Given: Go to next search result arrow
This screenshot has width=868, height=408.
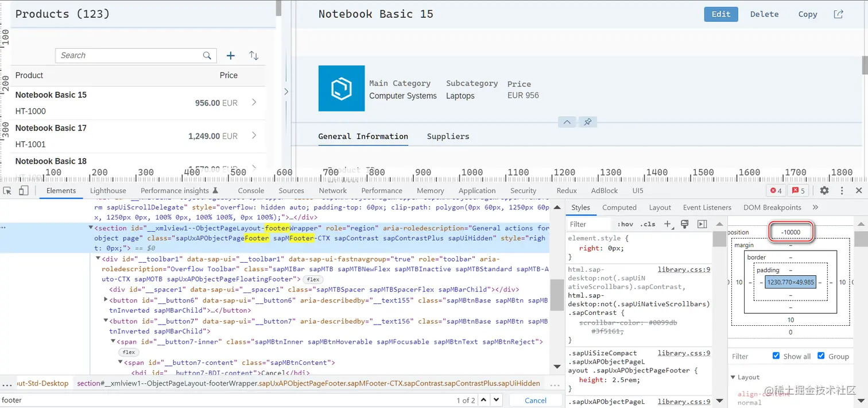Looking at the screenshot, I should point(498,400).
